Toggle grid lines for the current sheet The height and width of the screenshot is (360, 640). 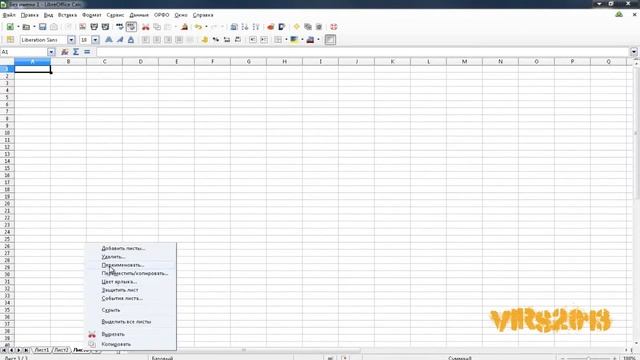(x=330, y=40)
